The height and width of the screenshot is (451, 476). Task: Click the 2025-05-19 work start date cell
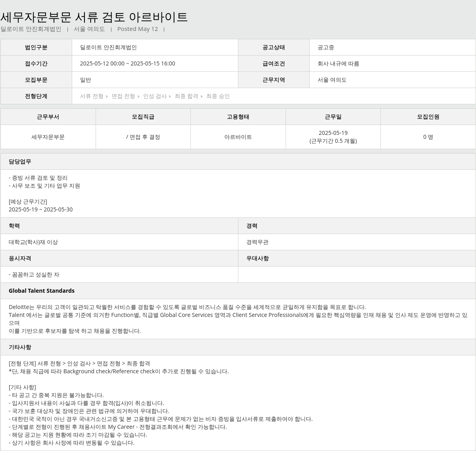[x=333, y=137]
